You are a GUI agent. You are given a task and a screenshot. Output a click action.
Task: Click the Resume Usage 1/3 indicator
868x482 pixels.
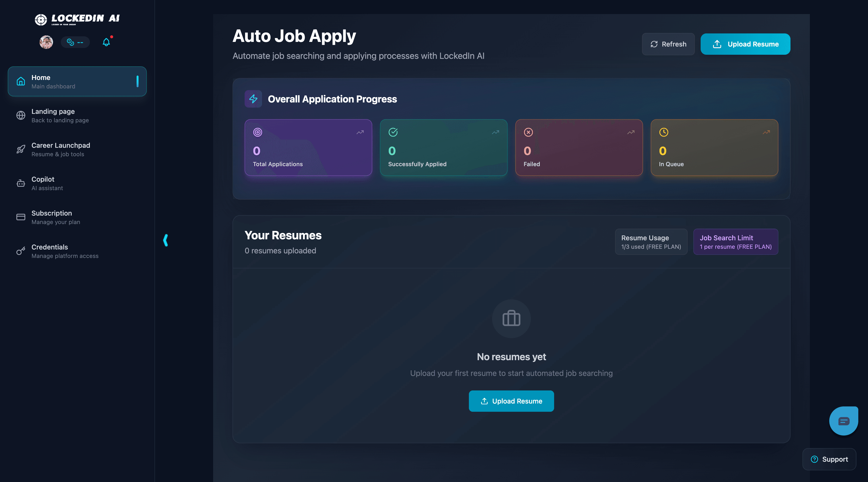[651, 241]
